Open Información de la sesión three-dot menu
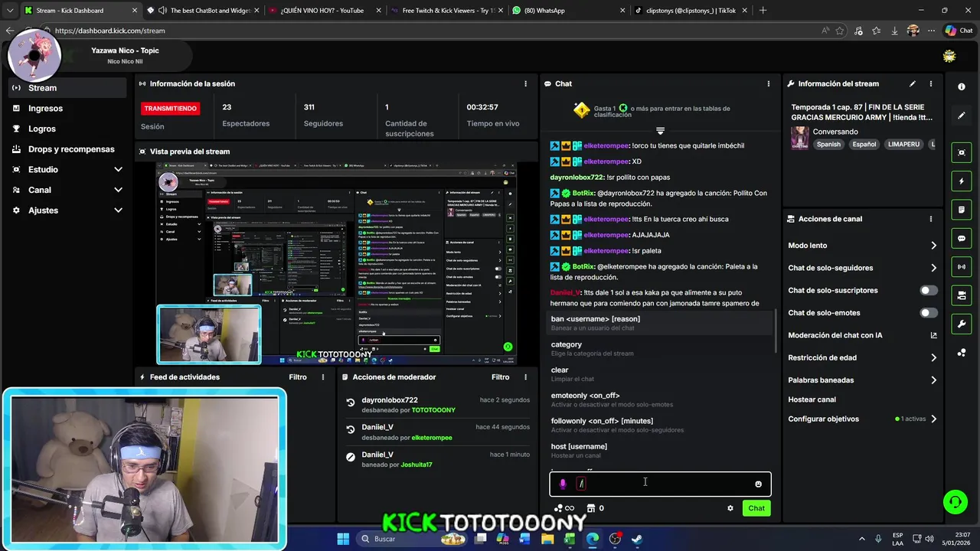Screen dimensions: 980x551 coord(525,84)
